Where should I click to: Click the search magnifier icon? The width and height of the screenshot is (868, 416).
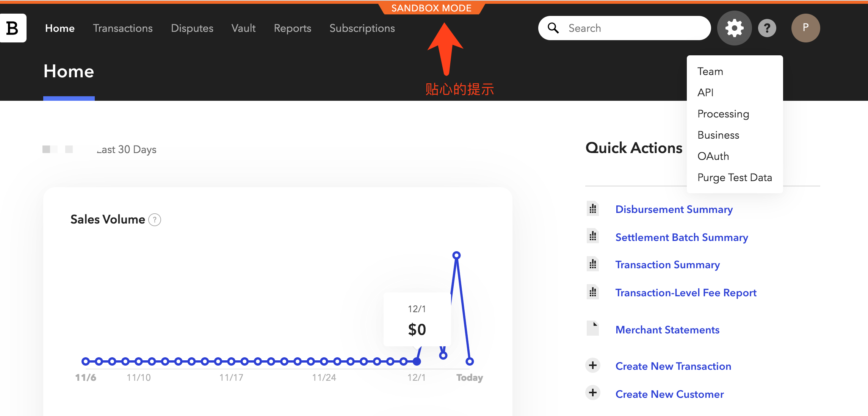point(553,28)
